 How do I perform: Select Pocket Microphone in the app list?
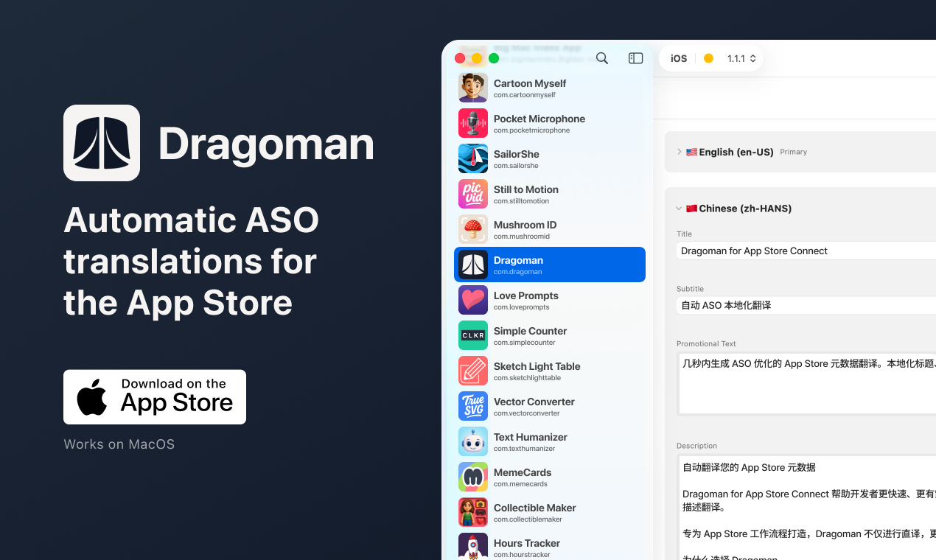tap(550, 123)
